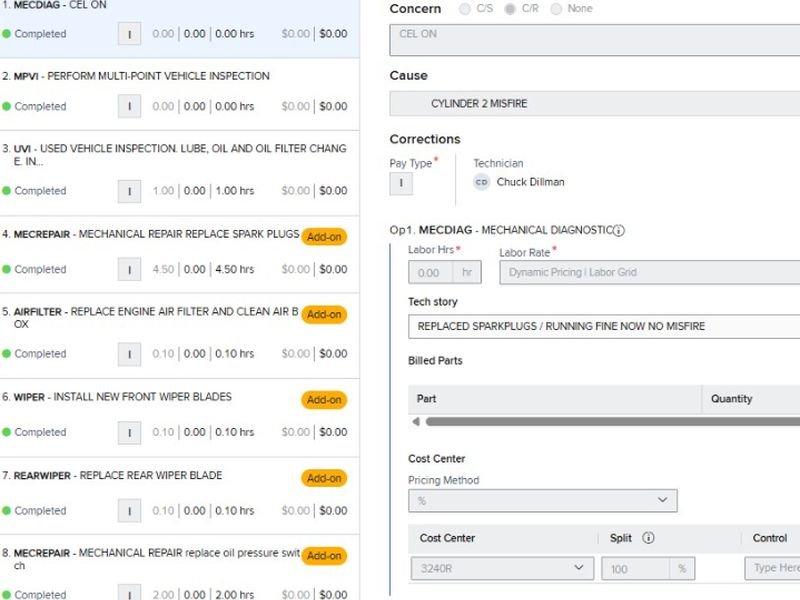Select operation 1 MECDIAG - CEL ON

point(180,28)
